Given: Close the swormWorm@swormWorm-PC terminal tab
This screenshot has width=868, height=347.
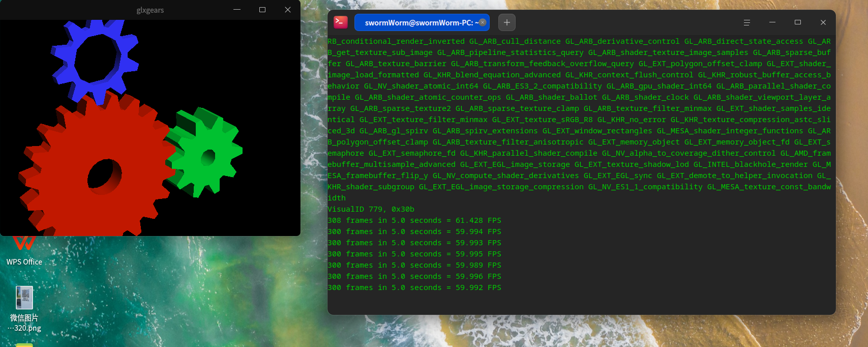Looking at the screenshot, I should (483, 22).
